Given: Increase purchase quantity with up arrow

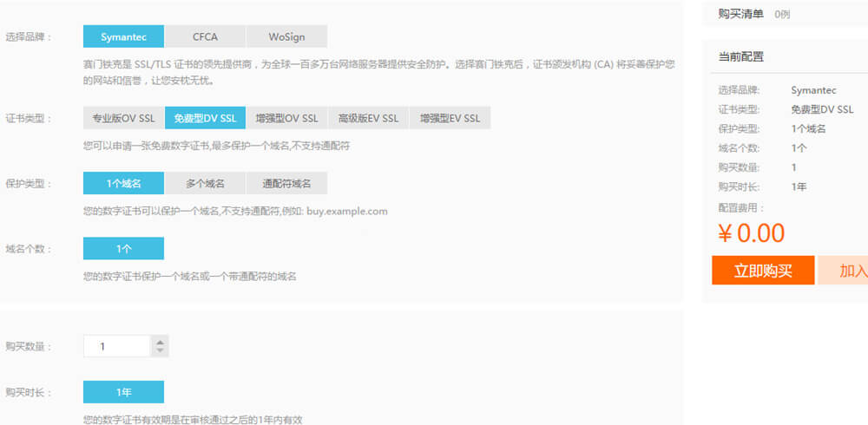Looking at the screenshot, I should click(160, 341).
